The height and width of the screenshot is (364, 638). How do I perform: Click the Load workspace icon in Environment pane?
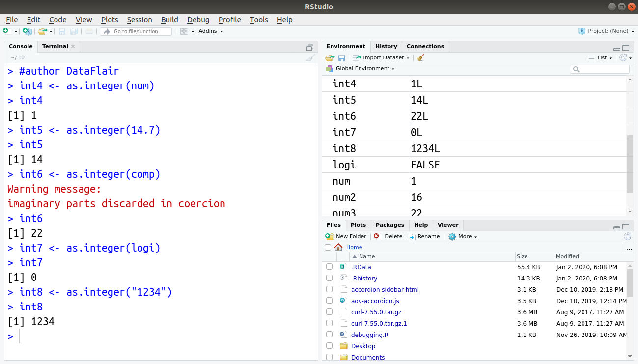[x=330, y=58]
